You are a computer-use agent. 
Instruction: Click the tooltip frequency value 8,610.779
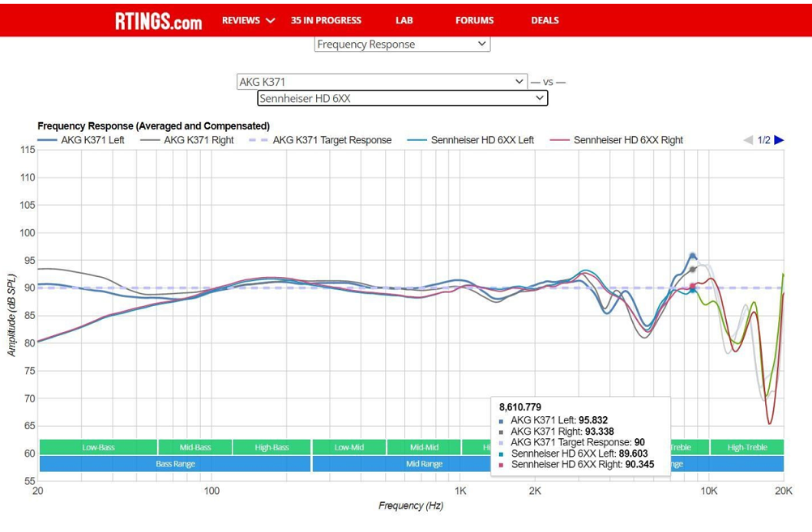click(520, 407)
